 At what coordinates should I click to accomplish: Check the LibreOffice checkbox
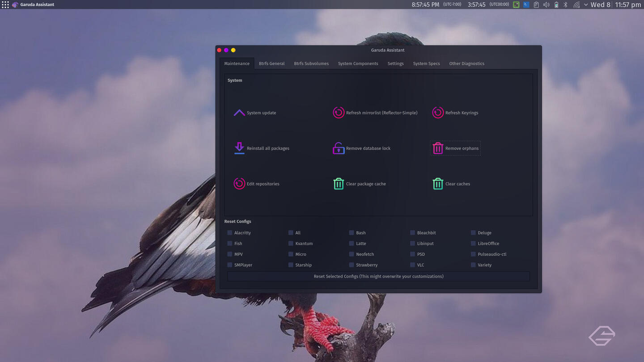(473, 243)
